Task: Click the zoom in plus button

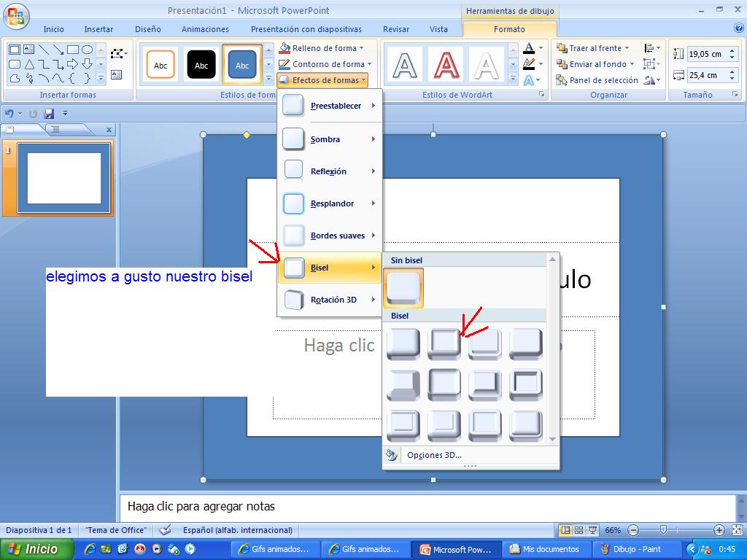Action: [x=719, y=530]
